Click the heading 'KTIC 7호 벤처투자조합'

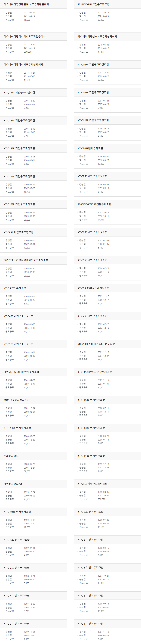pyautogui.click(x=16, y=568)
